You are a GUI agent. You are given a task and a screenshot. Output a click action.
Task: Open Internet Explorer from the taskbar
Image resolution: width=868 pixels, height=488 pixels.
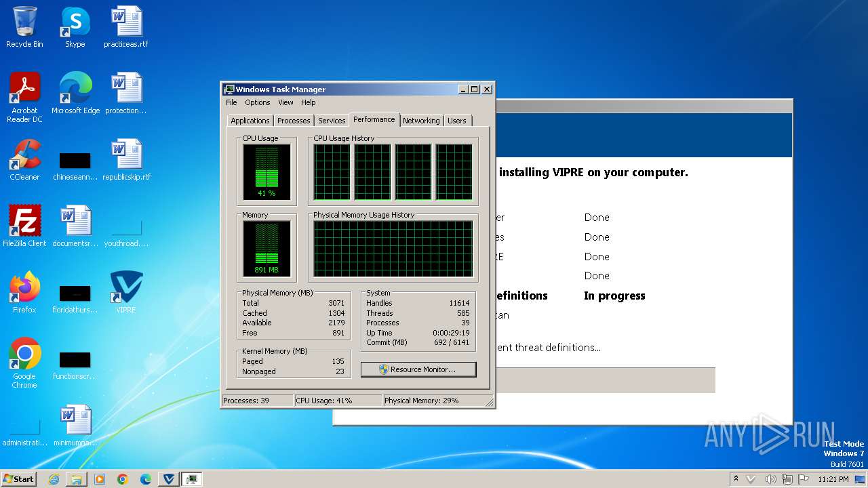(54, 479)
